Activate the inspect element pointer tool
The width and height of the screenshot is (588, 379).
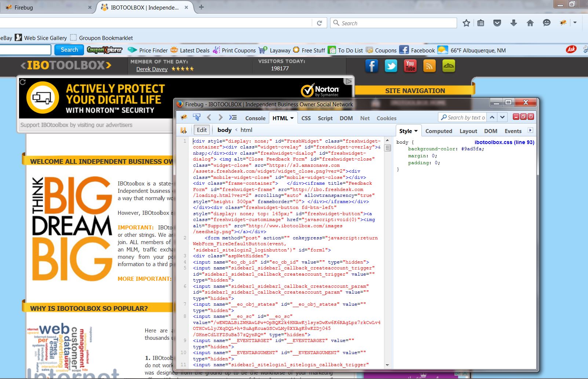click(197, 118)
